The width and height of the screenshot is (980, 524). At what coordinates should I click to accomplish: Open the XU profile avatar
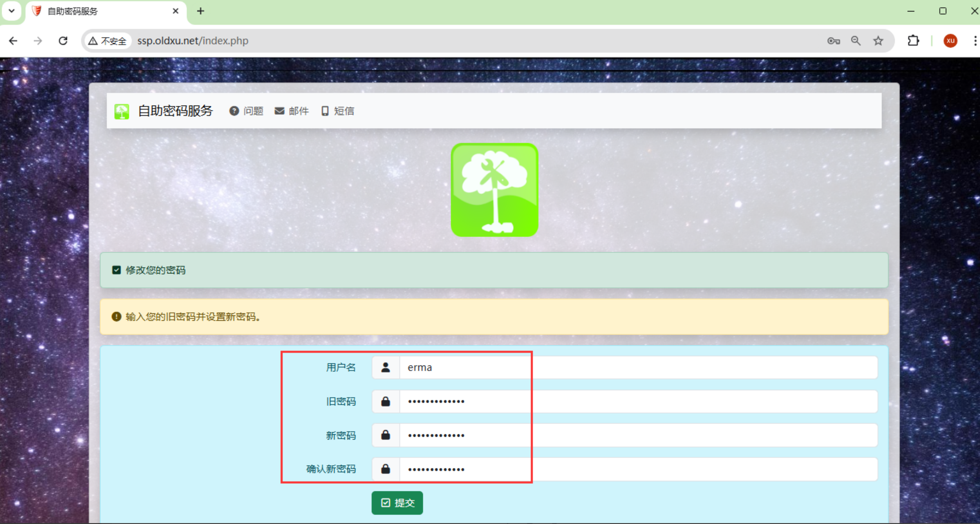coord(950,41)
